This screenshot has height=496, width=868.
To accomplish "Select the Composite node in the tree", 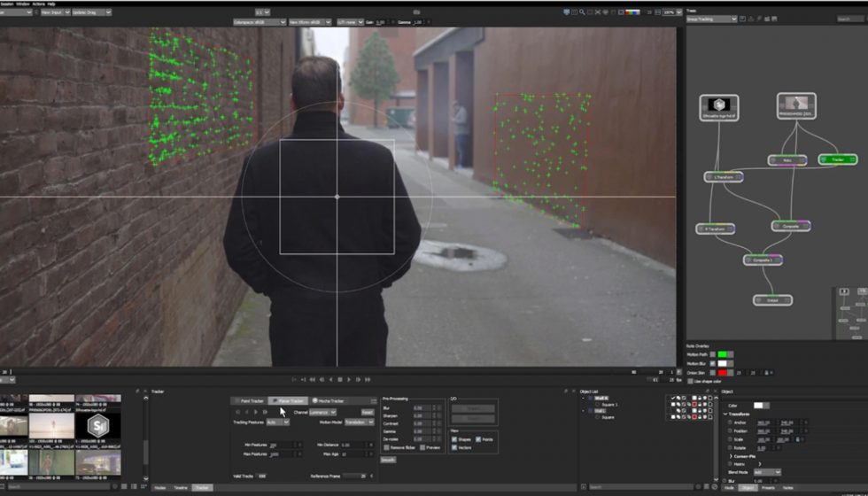I will (x=790, y=226).
